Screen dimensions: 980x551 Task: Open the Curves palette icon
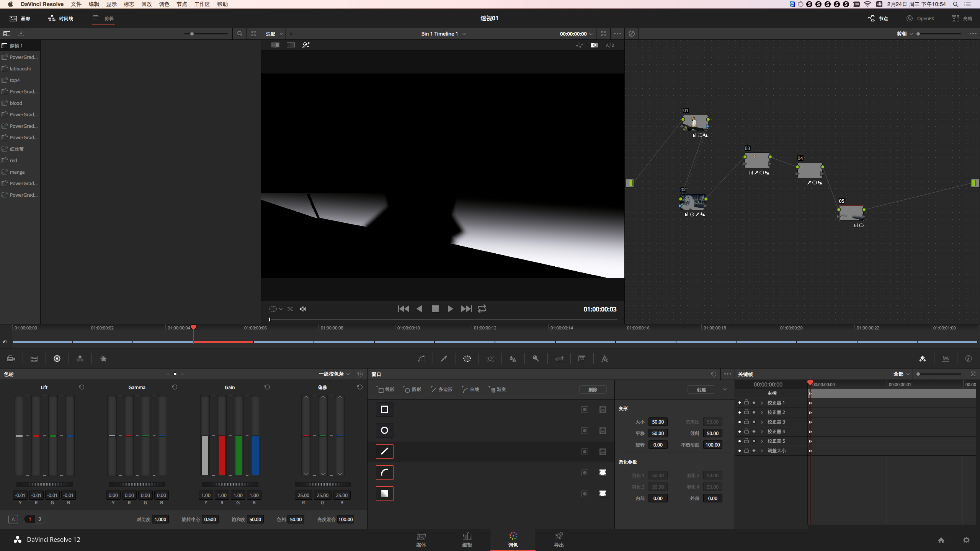point(421,359)
